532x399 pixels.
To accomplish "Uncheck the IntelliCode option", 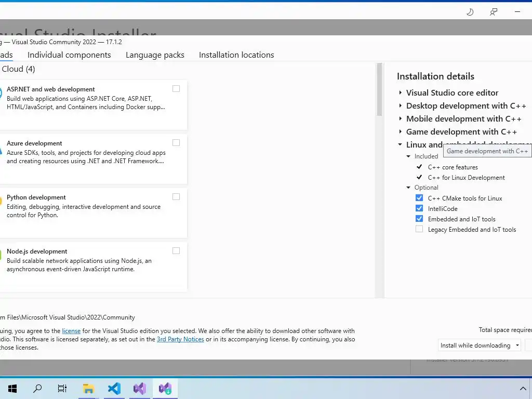I will point(419,208).
